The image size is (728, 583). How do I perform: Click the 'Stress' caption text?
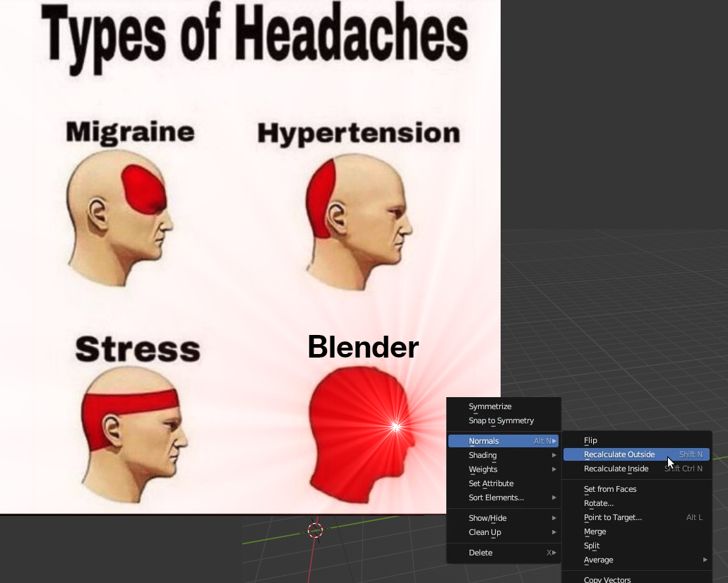click(138, 349)
